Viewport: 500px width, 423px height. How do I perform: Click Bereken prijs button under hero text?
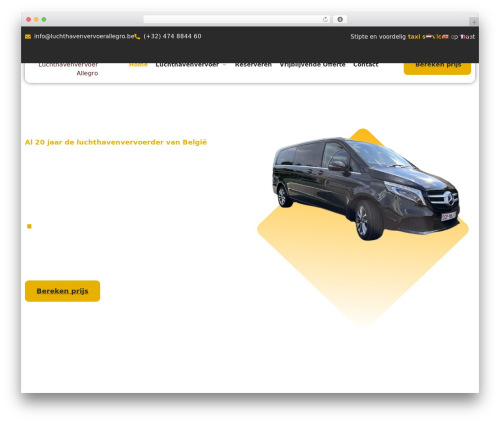(x=62, y=291)
